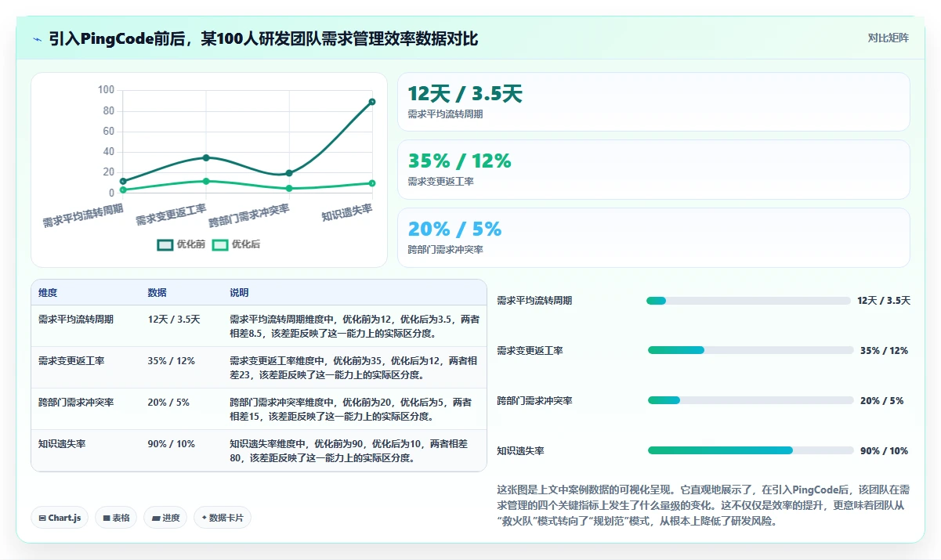Click the 优化后 light green legend swatch
This screenshot has height=560, width=941.
[x=220, y=244]
